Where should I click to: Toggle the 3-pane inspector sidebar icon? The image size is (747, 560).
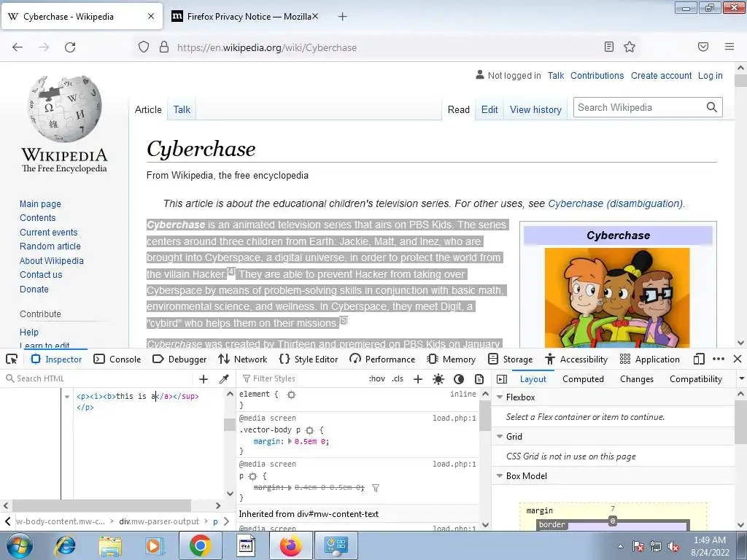click(x=502, y=378)
